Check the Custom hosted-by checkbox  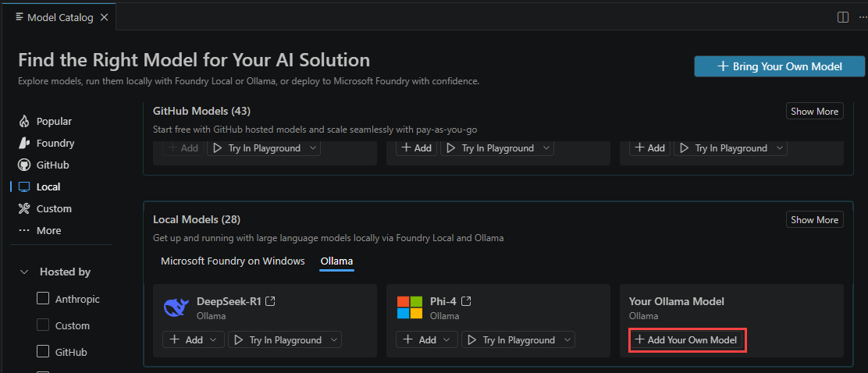click(43, 325)
